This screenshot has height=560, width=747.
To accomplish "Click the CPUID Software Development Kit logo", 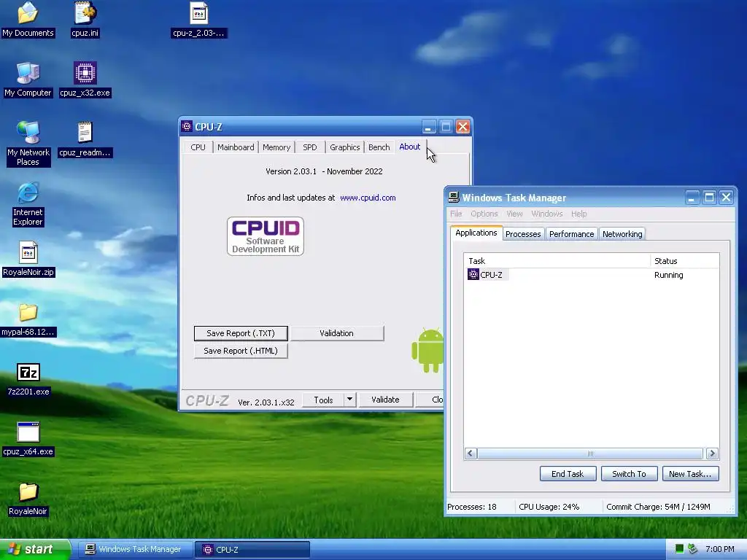I will point(266,236).
